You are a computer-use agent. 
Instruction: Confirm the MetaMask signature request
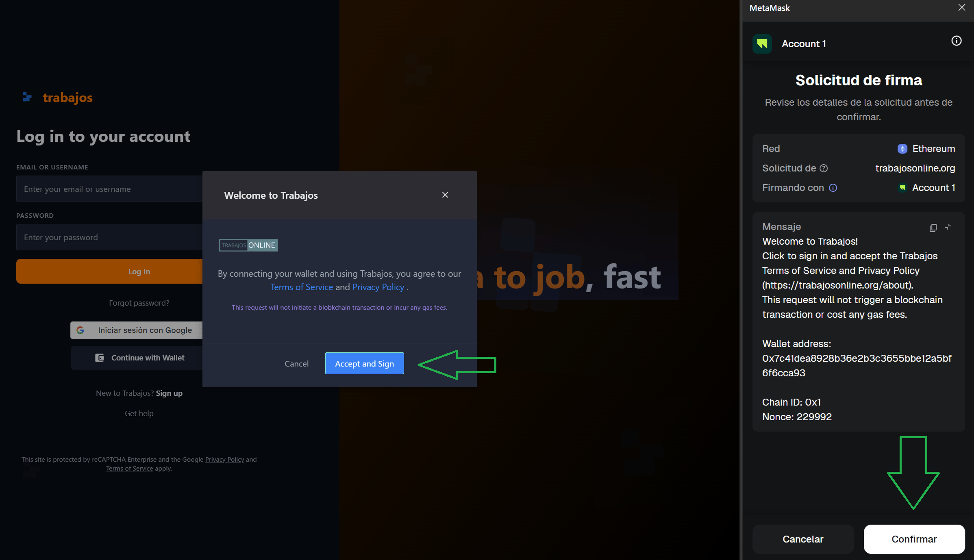(x=914, y=539)
